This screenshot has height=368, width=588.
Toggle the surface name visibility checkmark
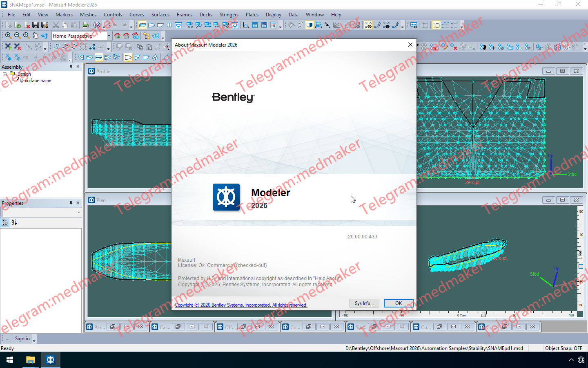pos(18,80)
